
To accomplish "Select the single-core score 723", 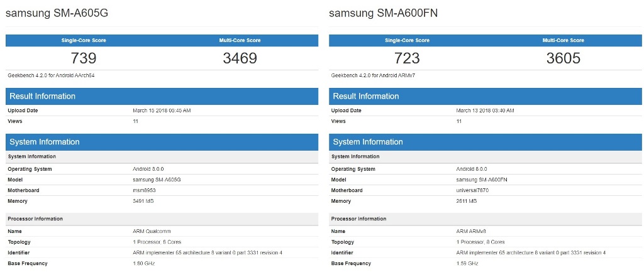I will point(407,58).
